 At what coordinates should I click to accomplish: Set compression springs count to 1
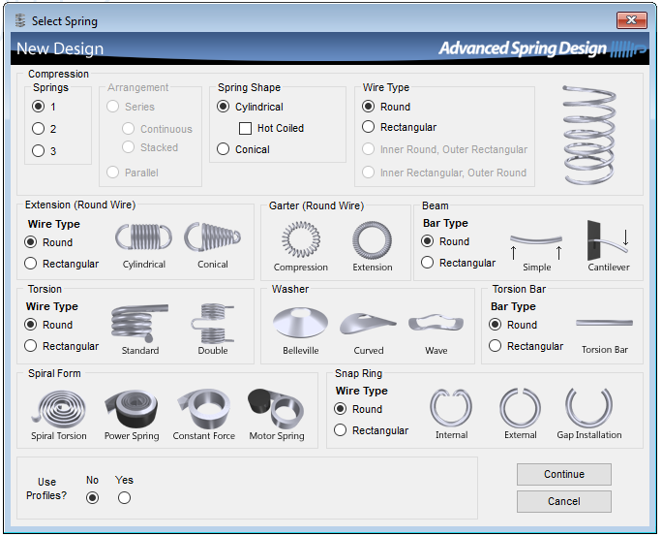point(38,106)
